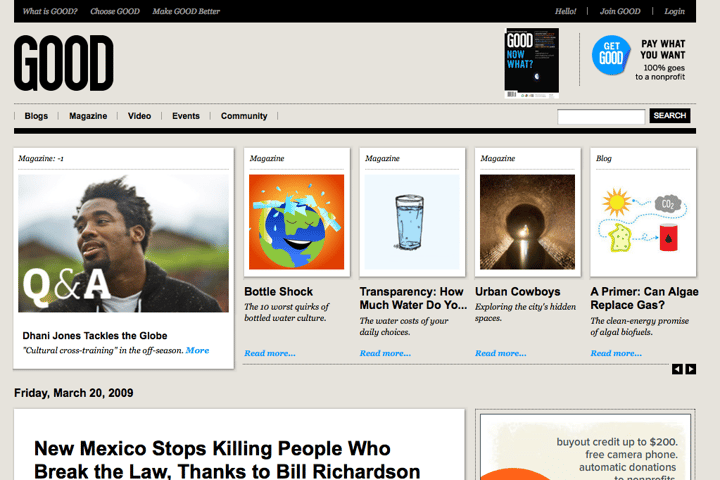Viewport: 720px width, 480px height.
Task: Open the GOOD Now What magazine cover
Action: coord(532,63)
